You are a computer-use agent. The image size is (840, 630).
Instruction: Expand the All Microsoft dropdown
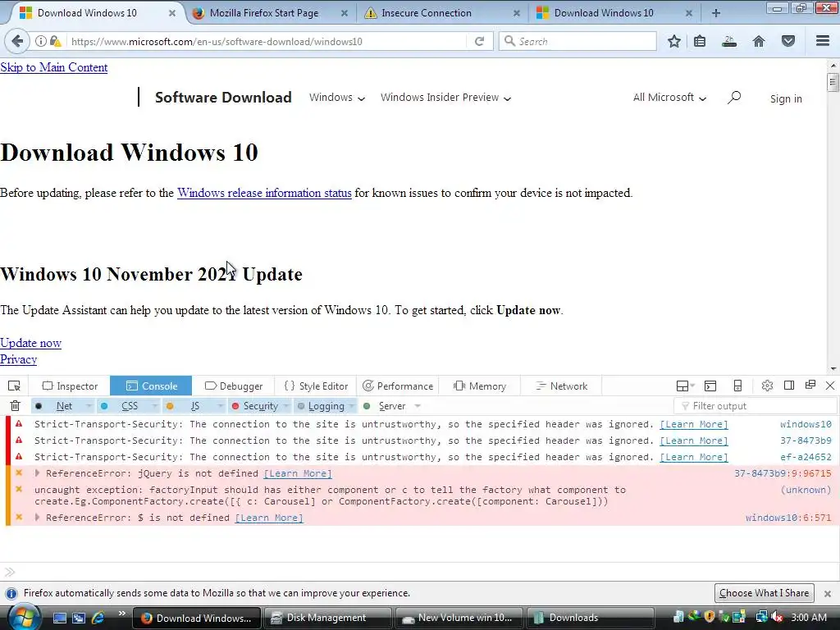click(669, 98)
